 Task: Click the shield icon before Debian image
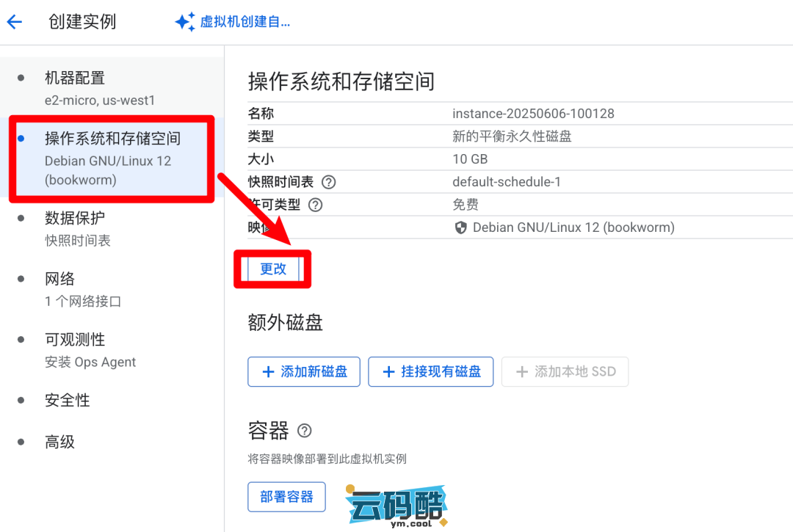[x=461, y=227]
